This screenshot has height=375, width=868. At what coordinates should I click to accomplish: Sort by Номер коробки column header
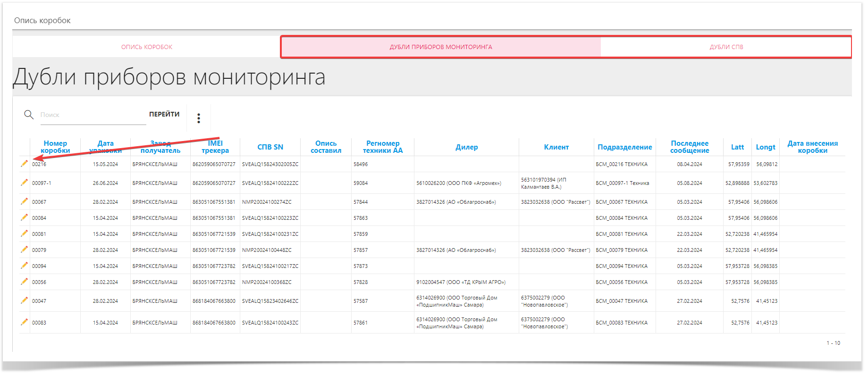pos(55,147)
